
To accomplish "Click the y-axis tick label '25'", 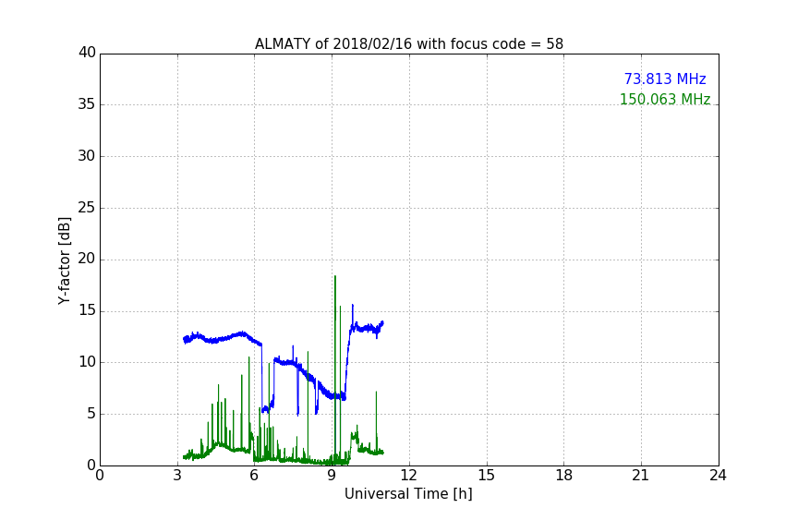I will tap(87, 207).
